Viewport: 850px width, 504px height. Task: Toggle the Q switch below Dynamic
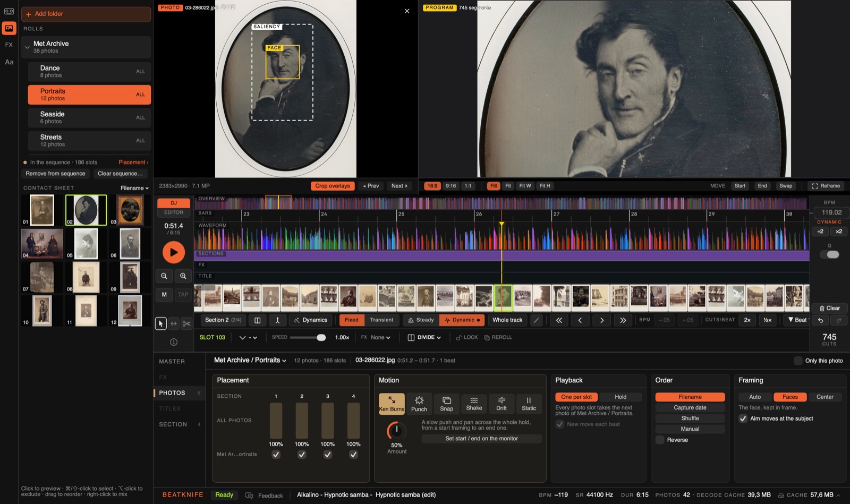tap(829, 254)
